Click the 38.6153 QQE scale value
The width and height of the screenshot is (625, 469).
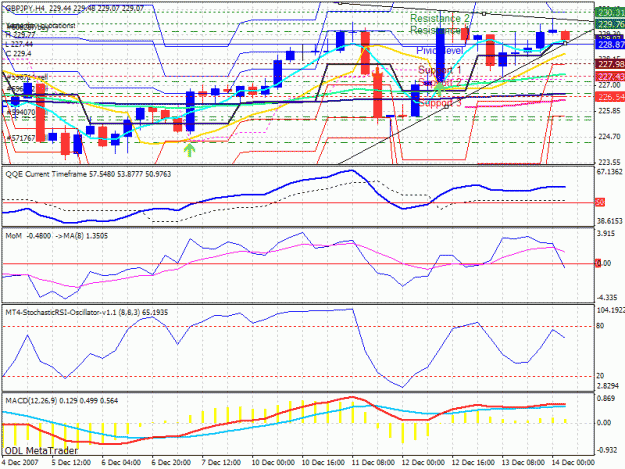pos(610,221)
